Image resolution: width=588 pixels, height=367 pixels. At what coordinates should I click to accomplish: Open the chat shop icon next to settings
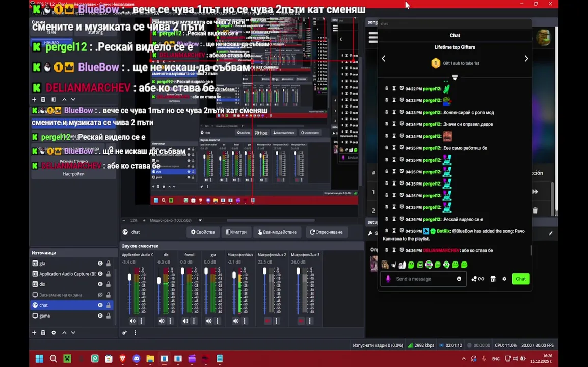493,279
